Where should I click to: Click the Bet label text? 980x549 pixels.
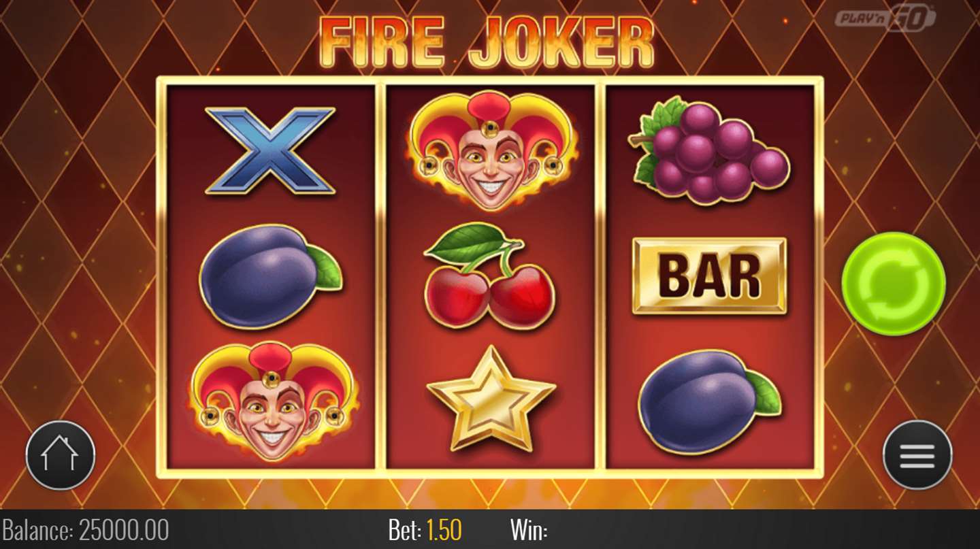pos(406,529)
